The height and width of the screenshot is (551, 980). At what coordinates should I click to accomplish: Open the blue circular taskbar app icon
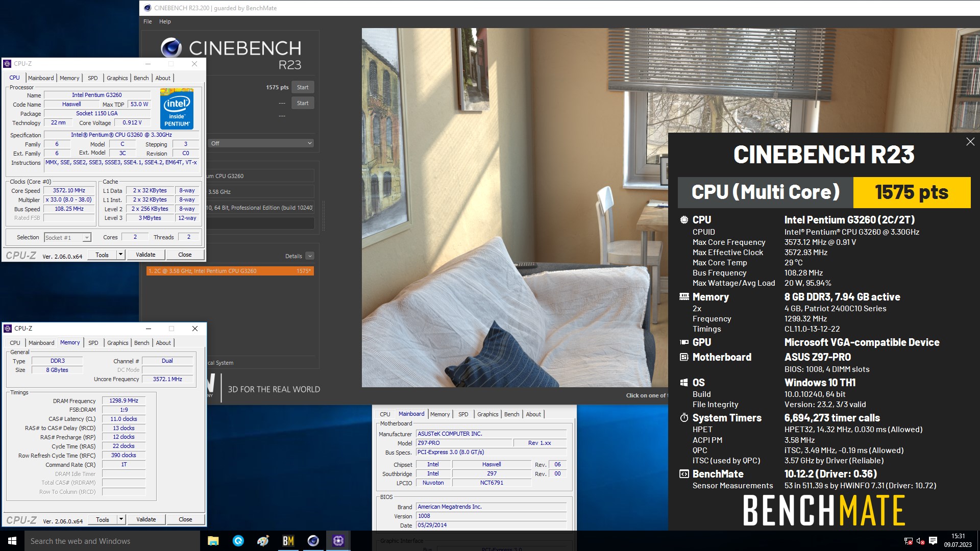(238, 541)
